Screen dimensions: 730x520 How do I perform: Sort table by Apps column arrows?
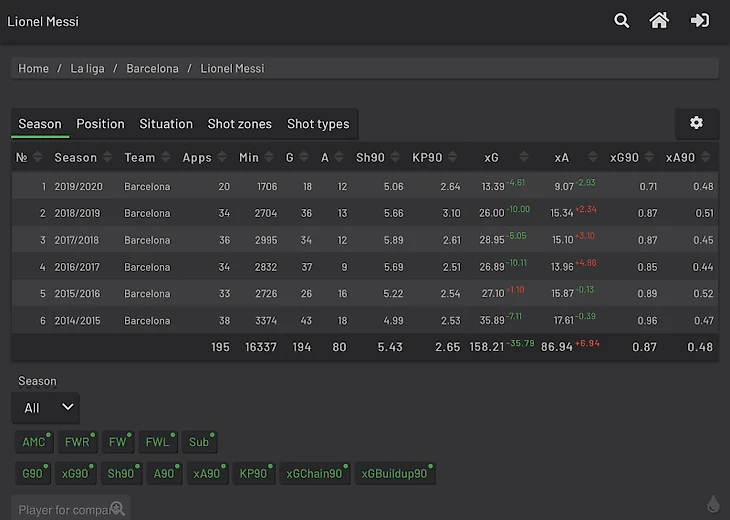[223, 157]
